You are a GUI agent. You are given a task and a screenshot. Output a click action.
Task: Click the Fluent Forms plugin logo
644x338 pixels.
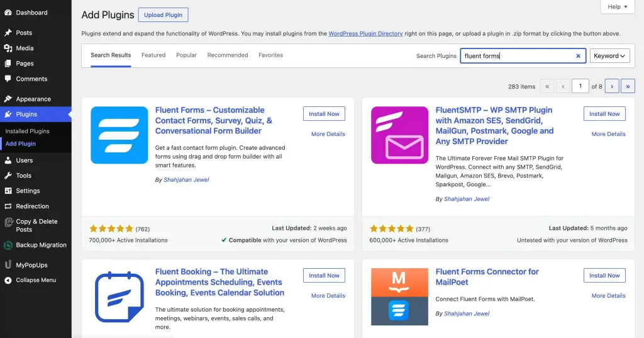[x=119, y=135]
